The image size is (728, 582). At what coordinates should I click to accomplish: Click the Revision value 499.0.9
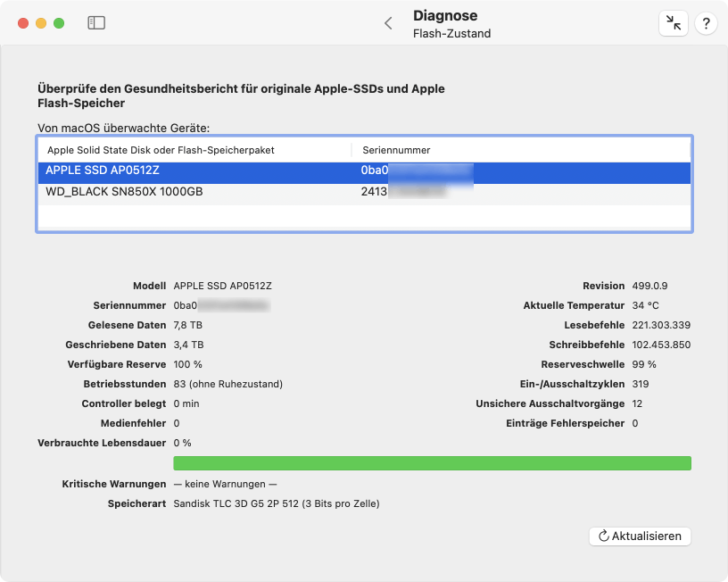(649, 286)
